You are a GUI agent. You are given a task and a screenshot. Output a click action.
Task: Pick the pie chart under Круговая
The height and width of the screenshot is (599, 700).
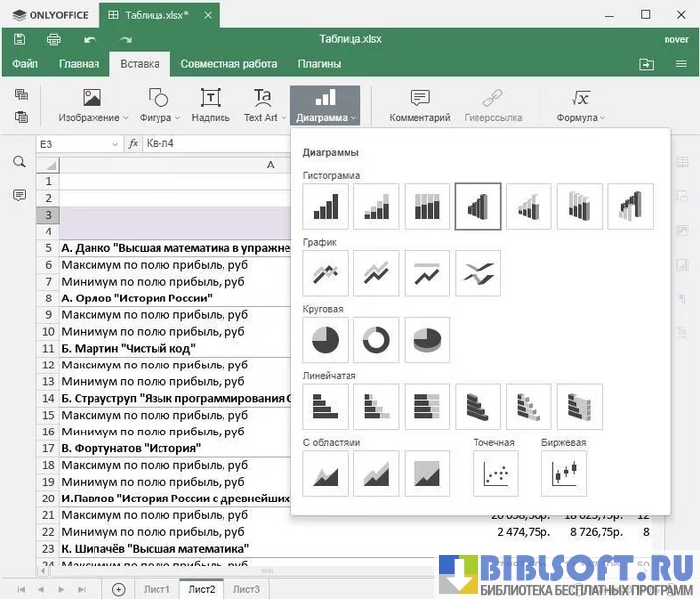click(x=325, y=339)
